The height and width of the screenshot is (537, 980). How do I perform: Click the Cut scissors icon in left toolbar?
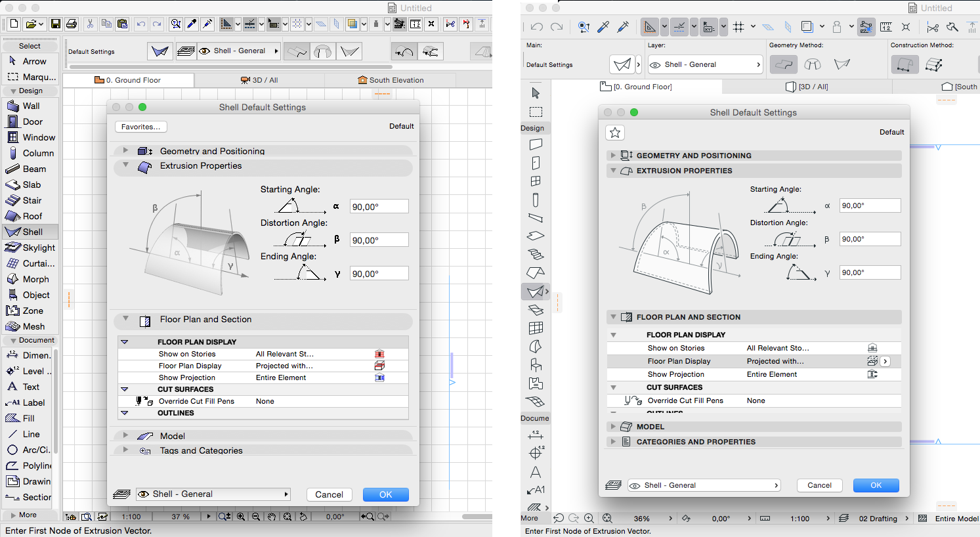point(90,24)
